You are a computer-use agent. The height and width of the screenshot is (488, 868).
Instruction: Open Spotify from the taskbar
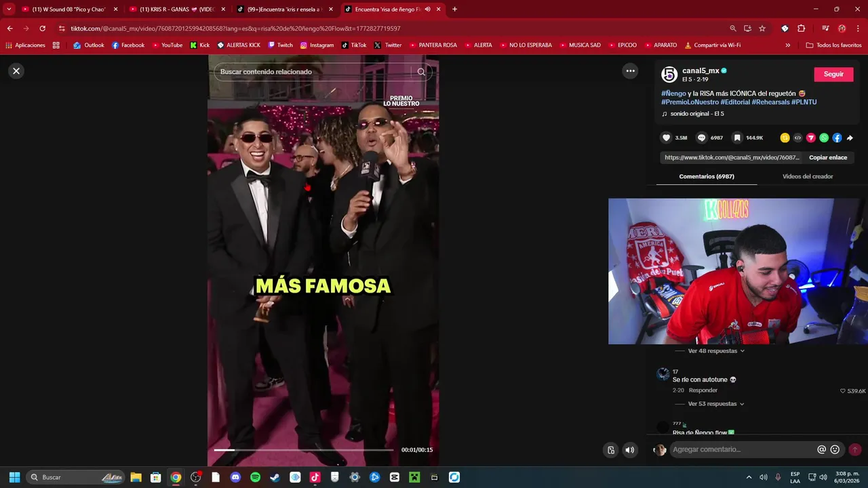[255, 477]
